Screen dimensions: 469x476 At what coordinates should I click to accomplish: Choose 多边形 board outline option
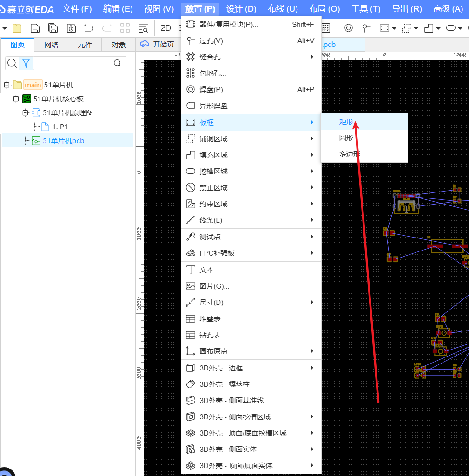coord(364,154)
